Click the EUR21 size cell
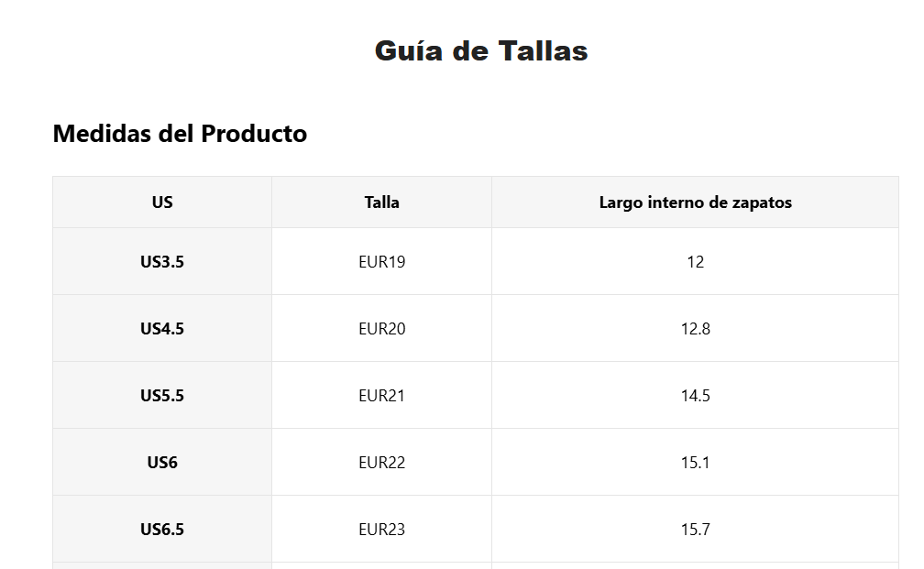Image resolution: width=924 pixels, height=569 pixels. click(382, 395)
